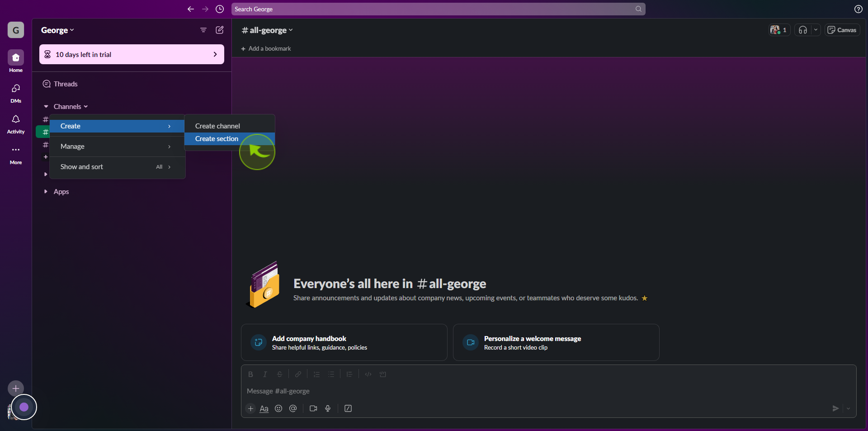868x431 pixels.
Task: Expand the Apps section
Action: click(46, 192)
